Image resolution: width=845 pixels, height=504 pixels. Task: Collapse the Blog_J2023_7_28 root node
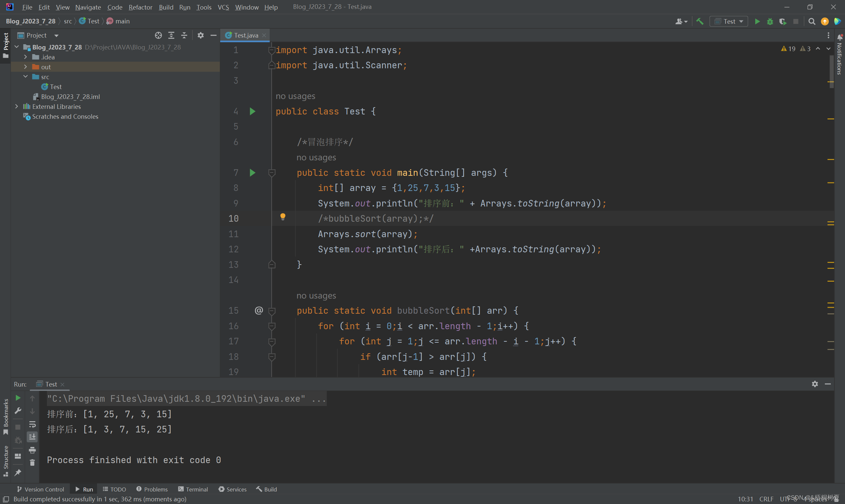[x=17, y=47]
